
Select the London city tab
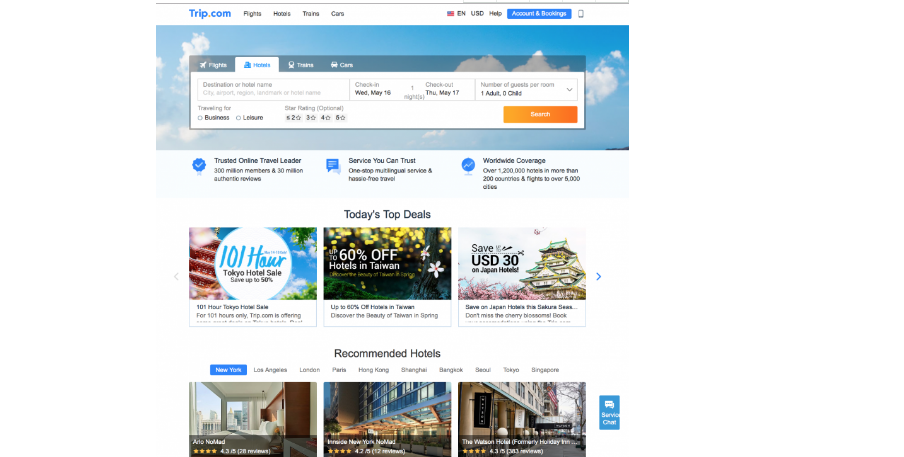click(x=310, y=370)
